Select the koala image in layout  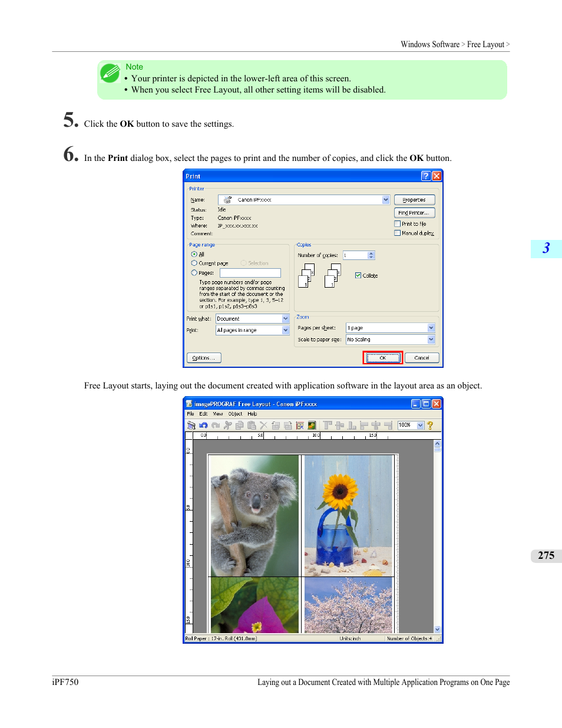pyautogui.click(x=254, y=515)
